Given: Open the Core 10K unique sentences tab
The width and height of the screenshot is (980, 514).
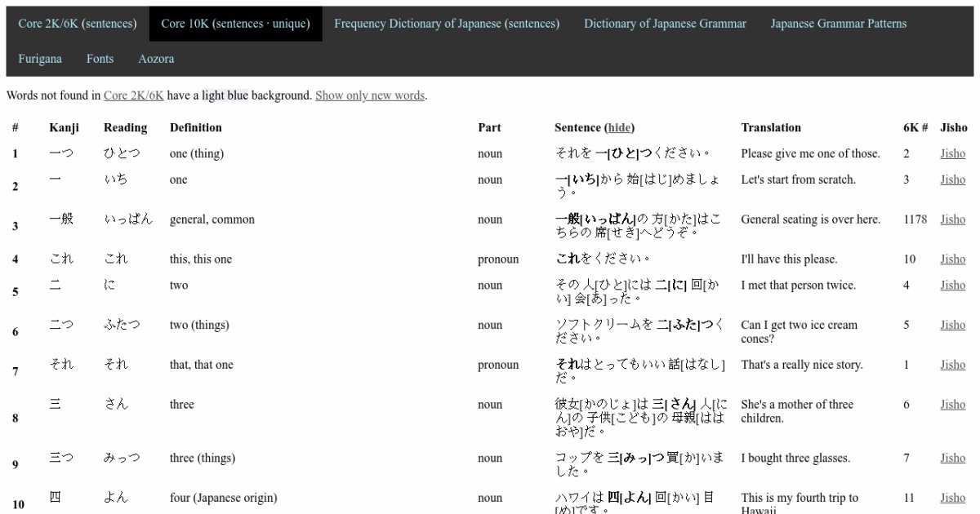Looking at the screenshot, I should pyautogui.click(x=235, y=24).
